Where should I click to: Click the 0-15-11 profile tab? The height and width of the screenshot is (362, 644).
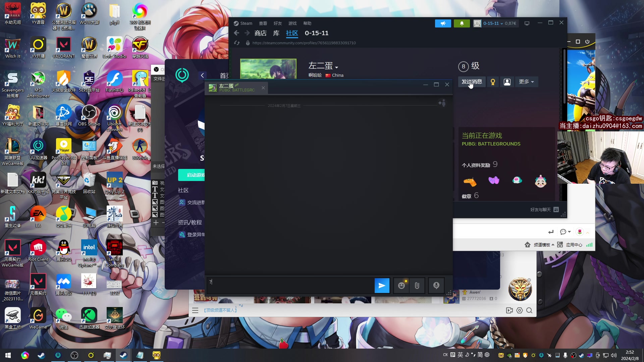click(x=317, y=33)
